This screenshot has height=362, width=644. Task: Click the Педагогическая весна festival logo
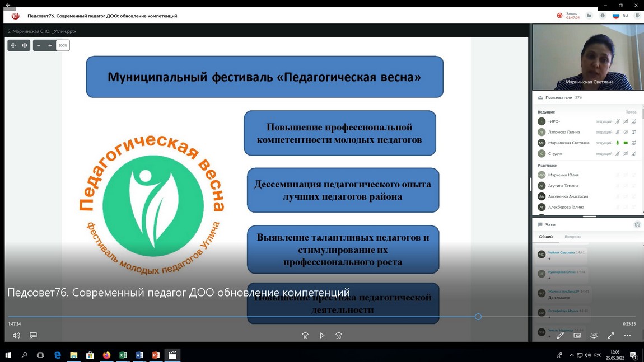[152, 204]
